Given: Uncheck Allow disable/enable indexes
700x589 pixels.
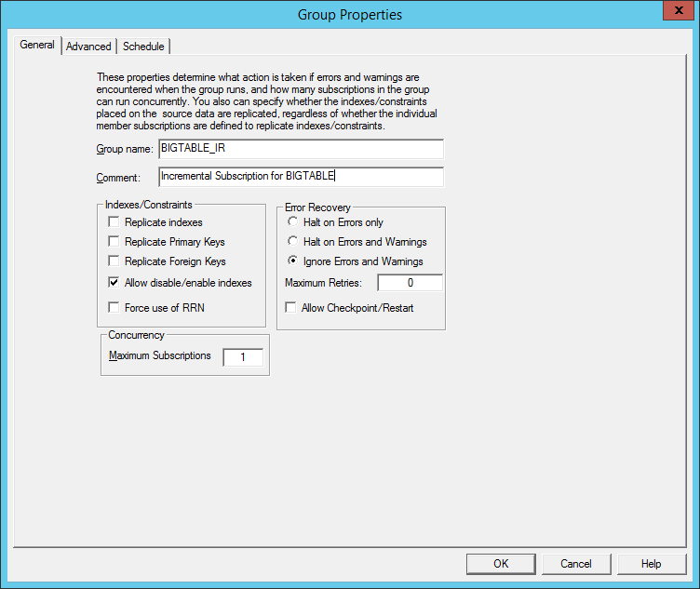Looking at the screenshot, I should 114,283.
